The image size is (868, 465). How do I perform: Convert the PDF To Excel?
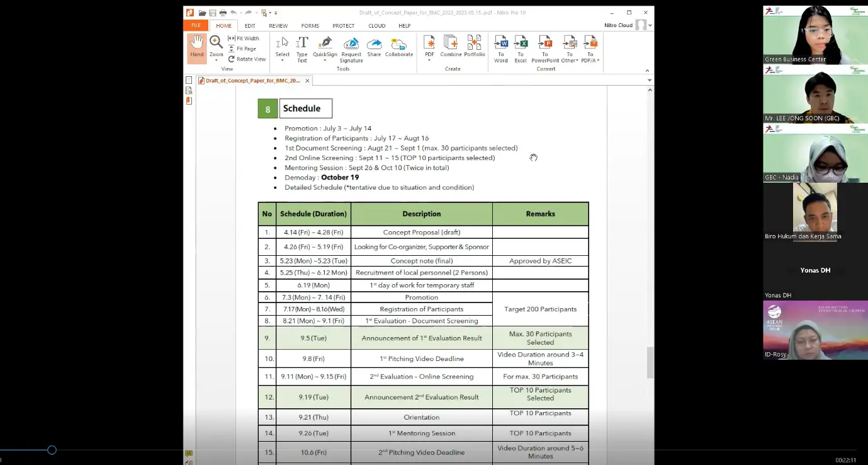coord(521,49)
